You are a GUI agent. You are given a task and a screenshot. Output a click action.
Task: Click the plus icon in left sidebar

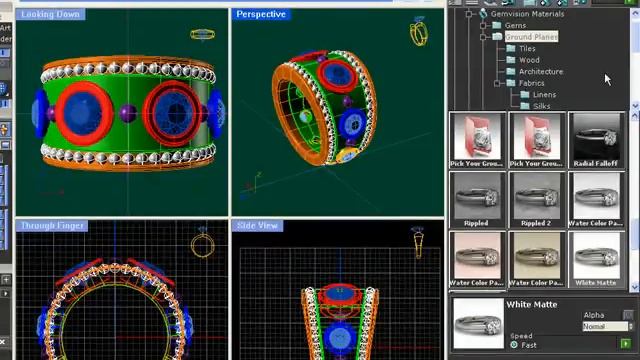tap(6, 280)
